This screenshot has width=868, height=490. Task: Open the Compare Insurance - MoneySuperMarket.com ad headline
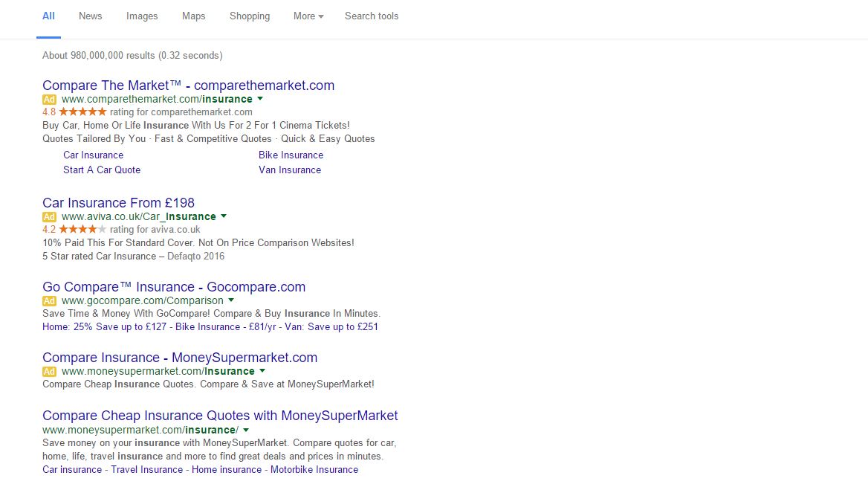[180, 358]
